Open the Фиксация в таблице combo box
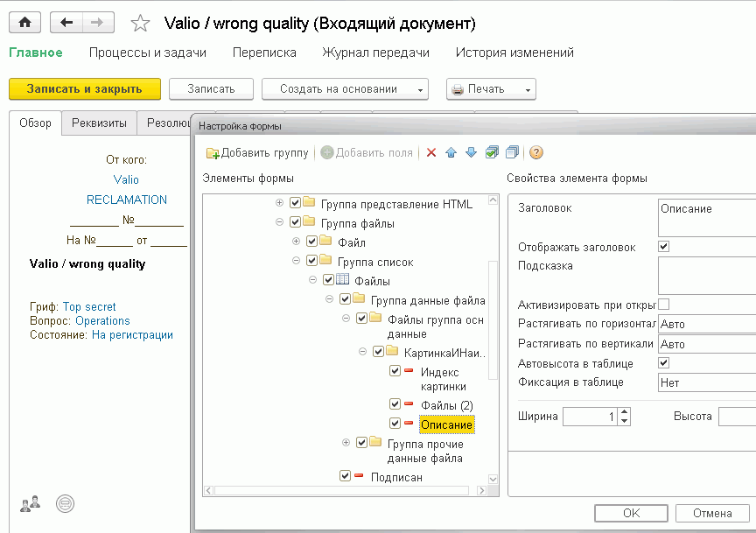This screenshot has width=756, height=533. pos(707,383)
